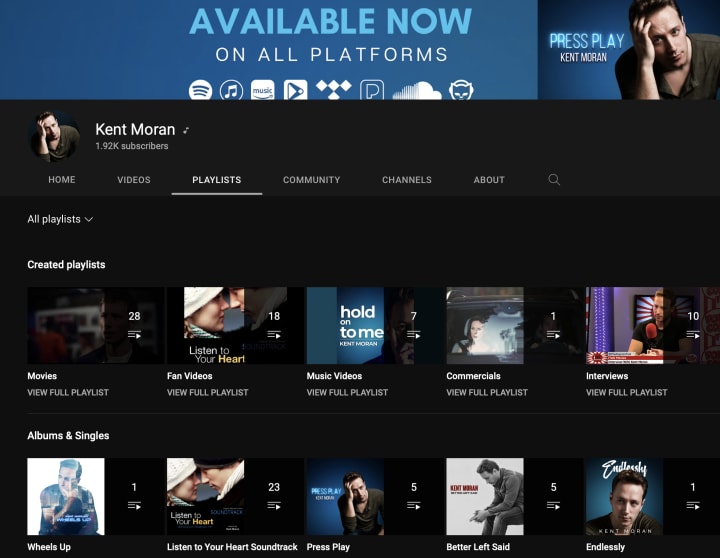Open channel search magnifier icon
720x558 pixels.
click(x=554, y=180)
